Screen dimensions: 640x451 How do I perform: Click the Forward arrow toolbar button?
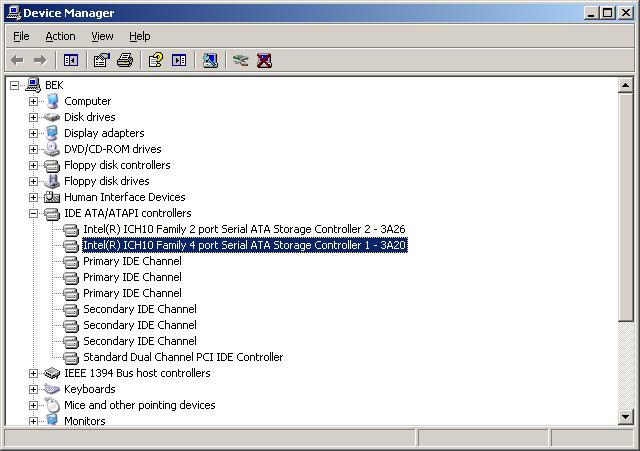pos(40,60)
